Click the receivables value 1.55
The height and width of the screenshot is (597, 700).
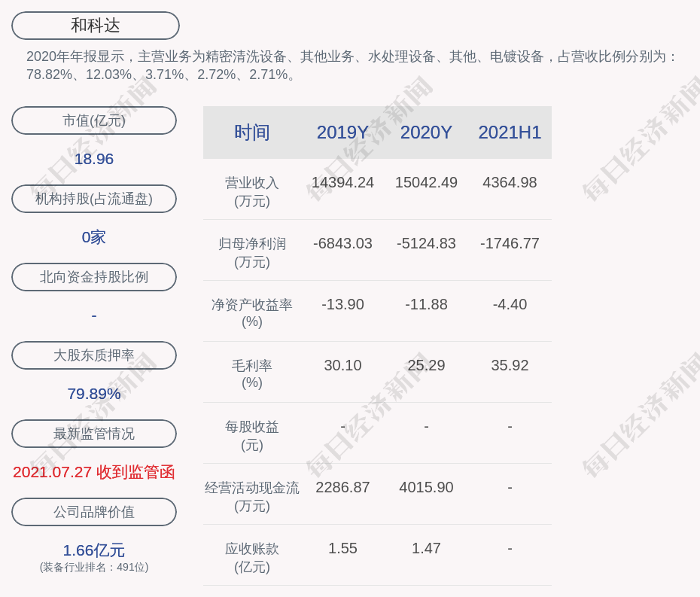tap(343, 548)
